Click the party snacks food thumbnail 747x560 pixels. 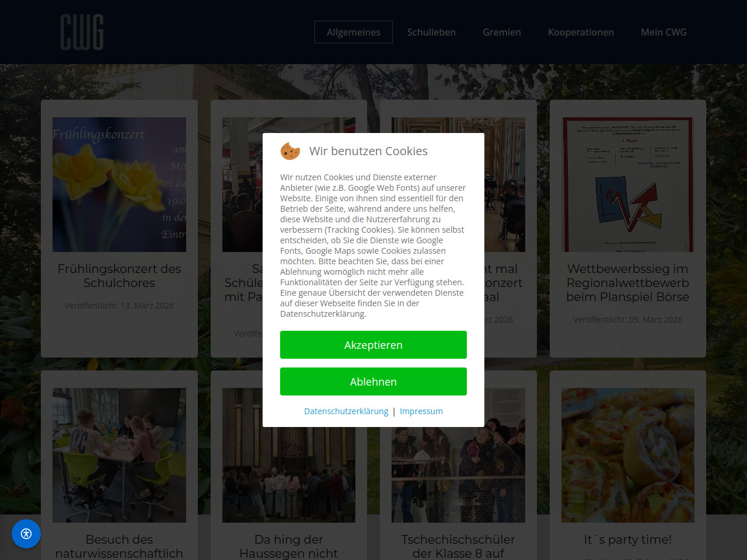(628, 455)
